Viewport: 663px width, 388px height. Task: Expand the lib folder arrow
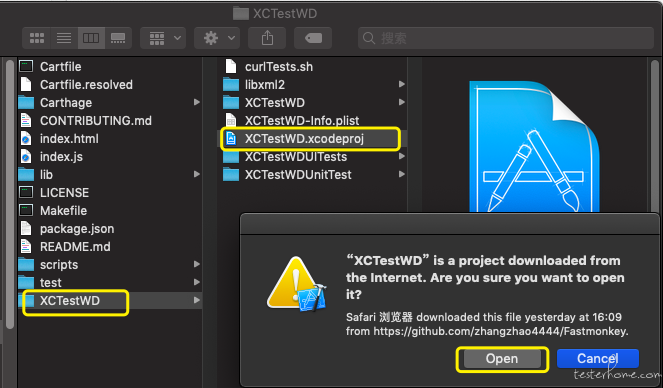click(197, 174)
